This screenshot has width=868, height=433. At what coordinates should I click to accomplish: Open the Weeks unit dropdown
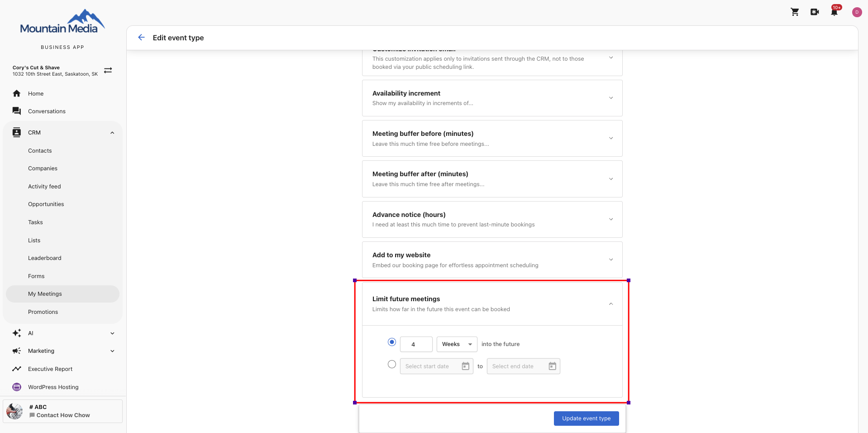[x=457, y=344]
